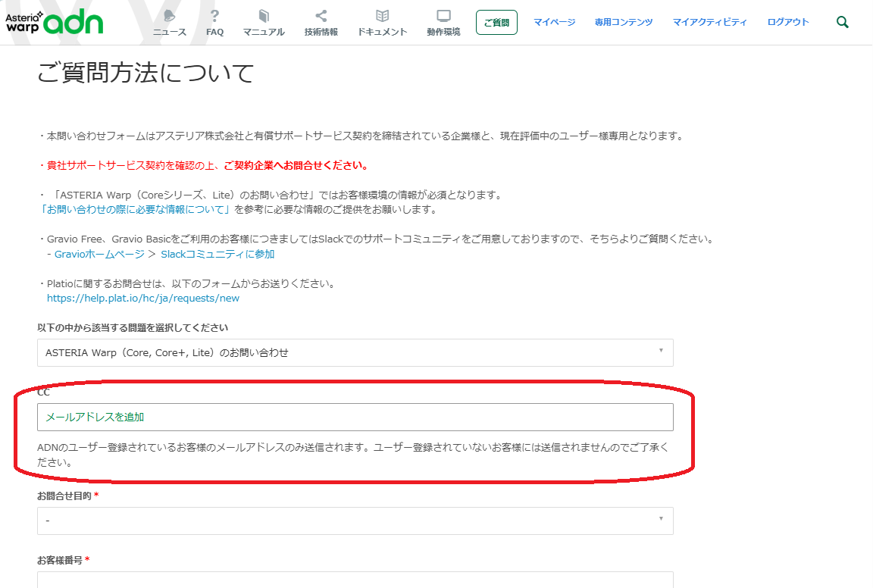Click the search magnifier icon

[x=843, y=22]
